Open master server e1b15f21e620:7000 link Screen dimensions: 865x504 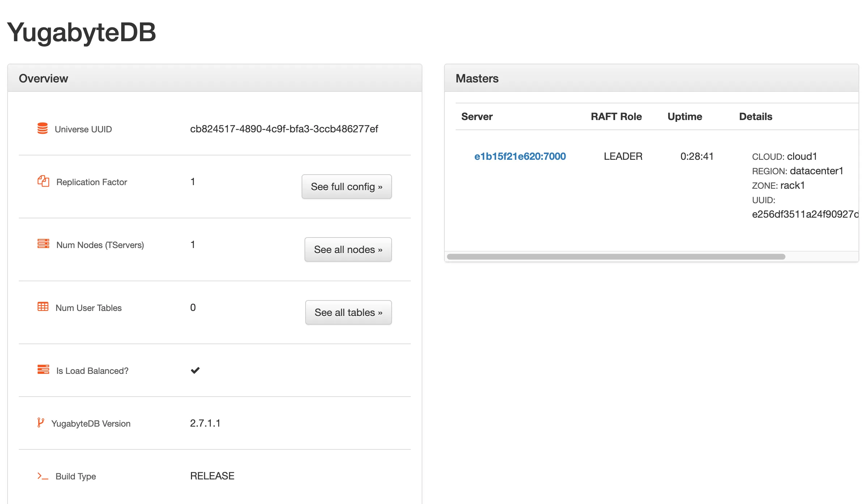(x=520, y=156)
